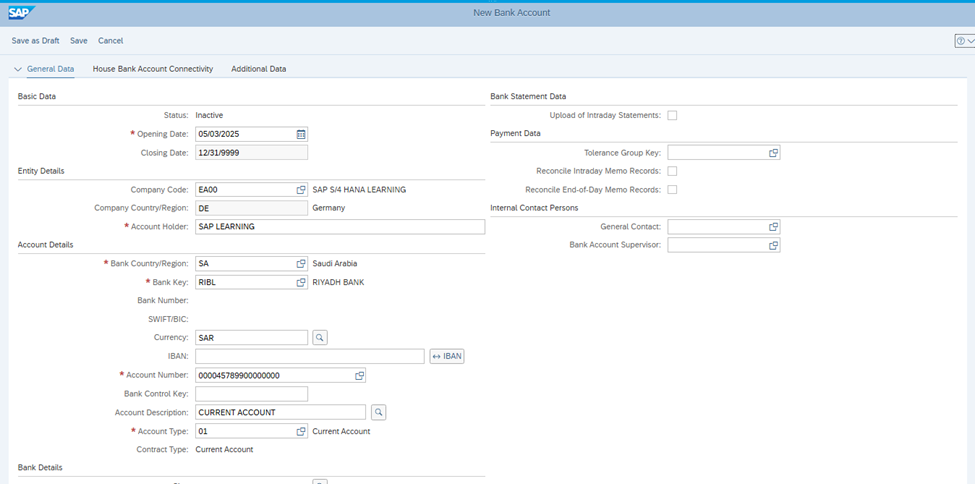
Task: Open value help for Bank Country/Region
Action: pyautogui.click(x=301, y=264)
